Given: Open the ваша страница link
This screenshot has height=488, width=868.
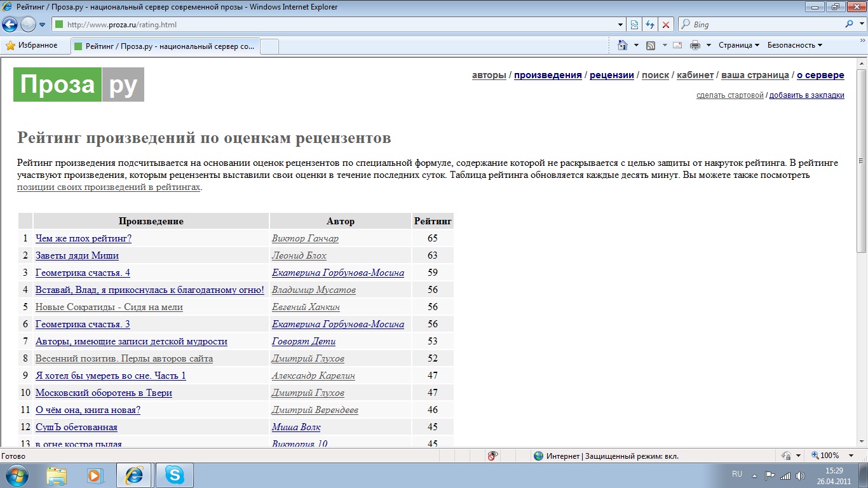Looking at the screenshot, I should pos(755,75).
